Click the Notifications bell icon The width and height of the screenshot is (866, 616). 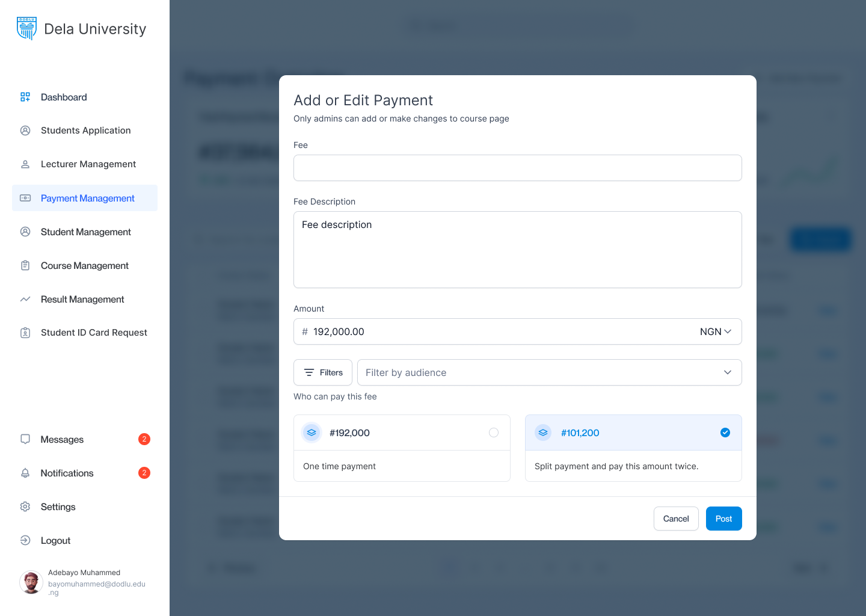(x=25, y=473)
